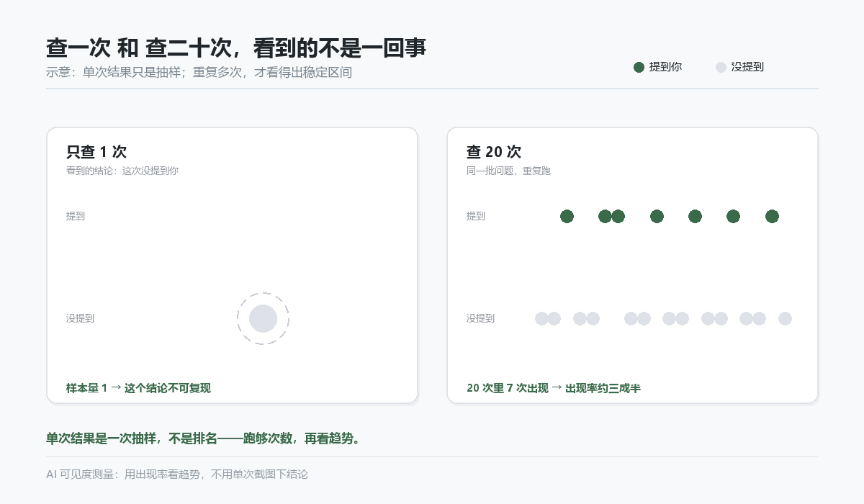The image size is (864, 504).
Task: Click the rightmost unpaired grey dot in 查 20 次 card
Action: [785, 318]
